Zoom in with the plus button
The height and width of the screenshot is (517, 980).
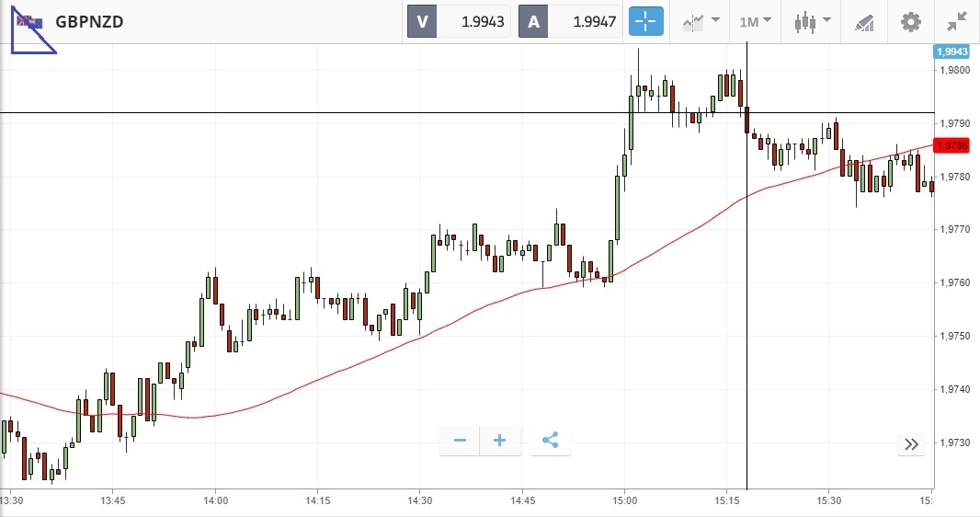[x=500, y=441]
